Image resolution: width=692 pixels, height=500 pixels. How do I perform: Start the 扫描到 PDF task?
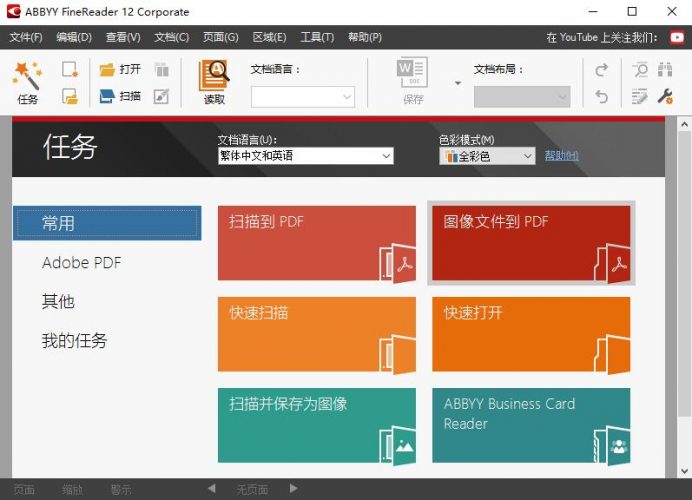coord(317,243)
